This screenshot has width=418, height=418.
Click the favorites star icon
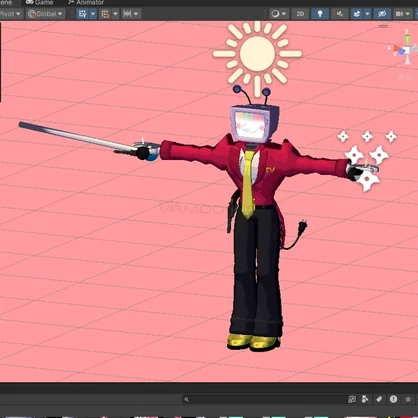coord(408,399)
